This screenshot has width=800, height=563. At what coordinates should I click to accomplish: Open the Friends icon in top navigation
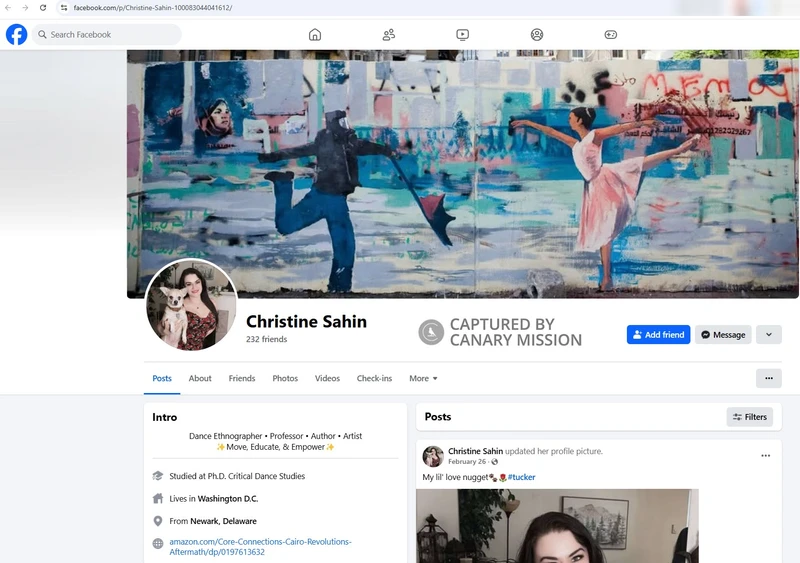(x=389, y=35)
